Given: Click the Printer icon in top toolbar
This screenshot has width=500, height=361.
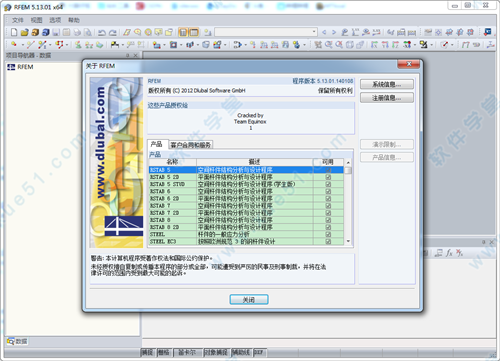Looking at the screenshot, I should [77, 32].
